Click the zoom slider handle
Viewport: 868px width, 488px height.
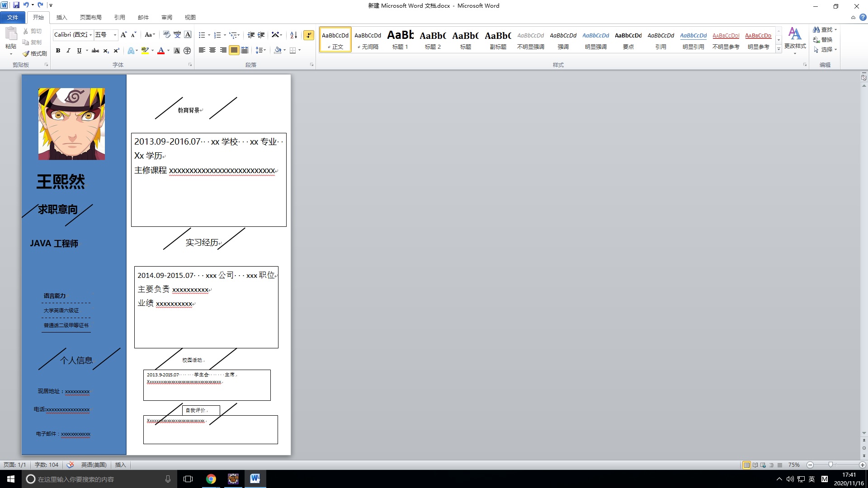(830, 465)
